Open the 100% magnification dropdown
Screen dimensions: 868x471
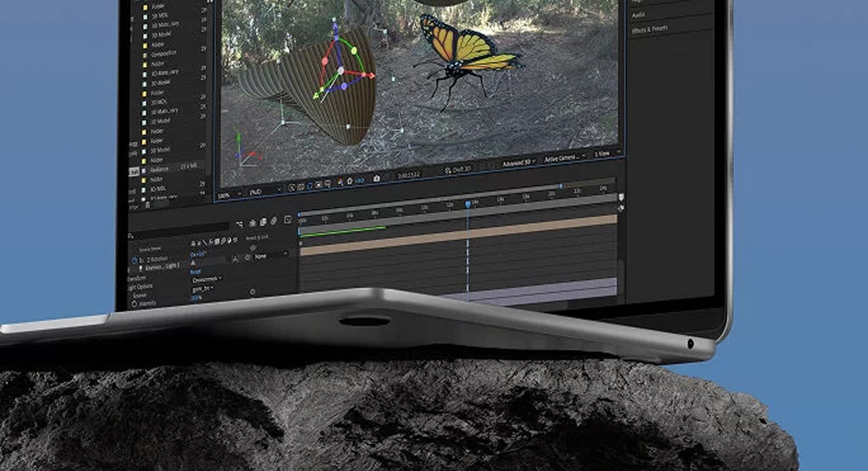click(229, 195)
